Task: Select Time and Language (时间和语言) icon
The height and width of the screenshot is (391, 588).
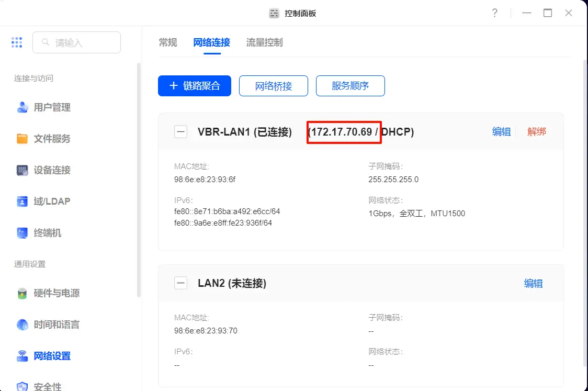Action: coord(22,325)
